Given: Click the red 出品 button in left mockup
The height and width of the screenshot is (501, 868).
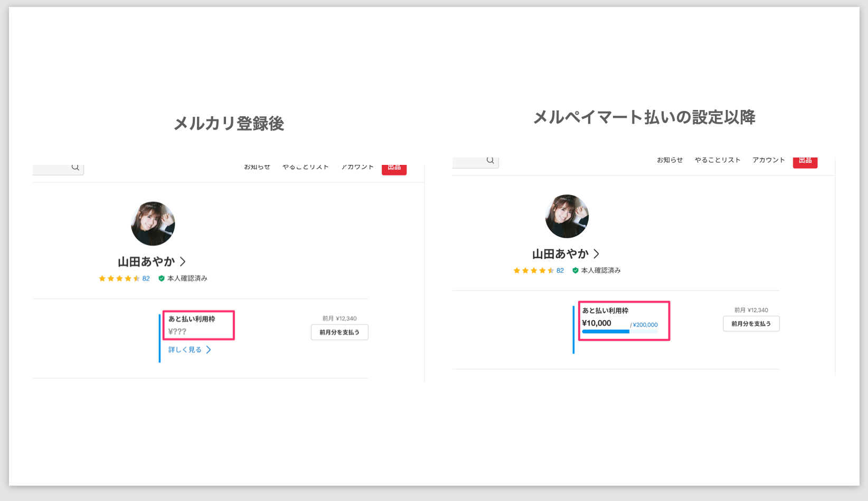Looking at the screenshot, I should pos(394,169).
